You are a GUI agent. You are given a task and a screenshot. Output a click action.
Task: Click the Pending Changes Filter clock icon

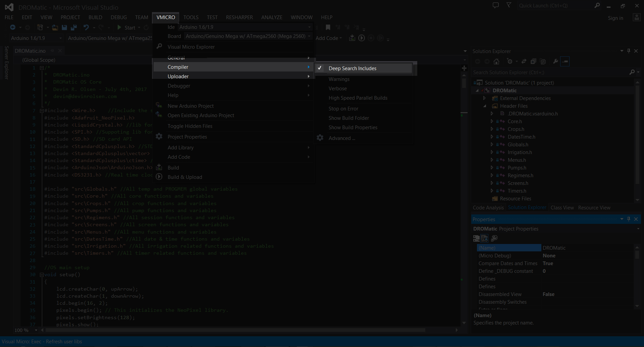point(510,61)
